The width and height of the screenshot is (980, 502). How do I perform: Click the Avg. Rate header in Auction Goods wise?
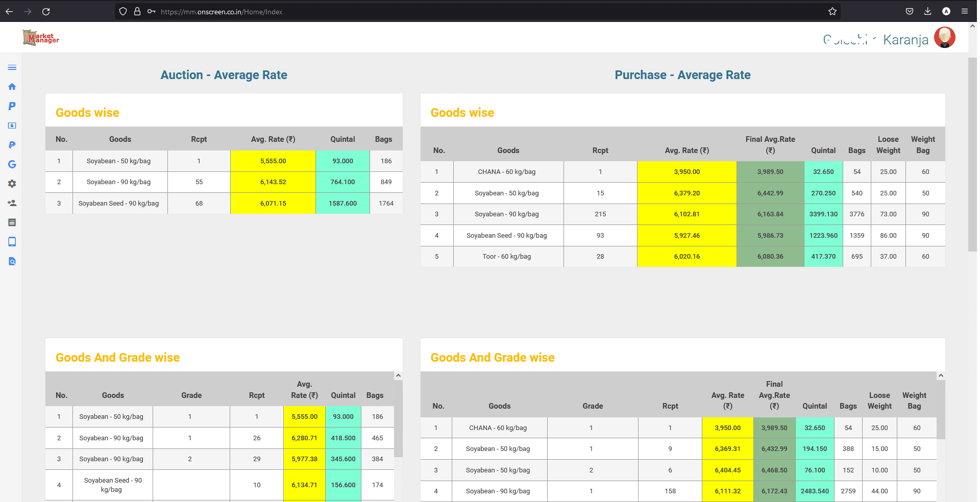273,139
